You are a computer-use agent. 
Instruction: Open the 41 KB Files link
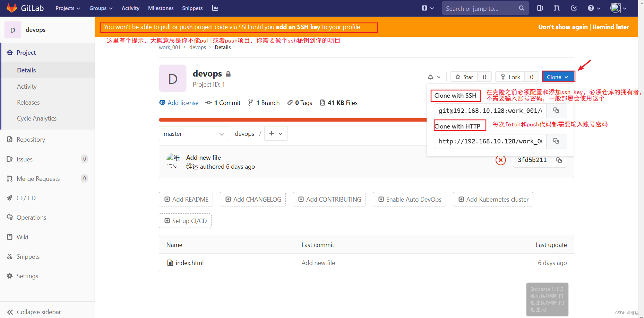338,103
